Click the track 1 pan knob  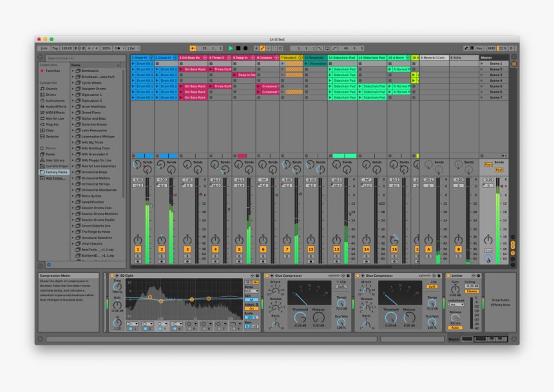coord(138,240)
